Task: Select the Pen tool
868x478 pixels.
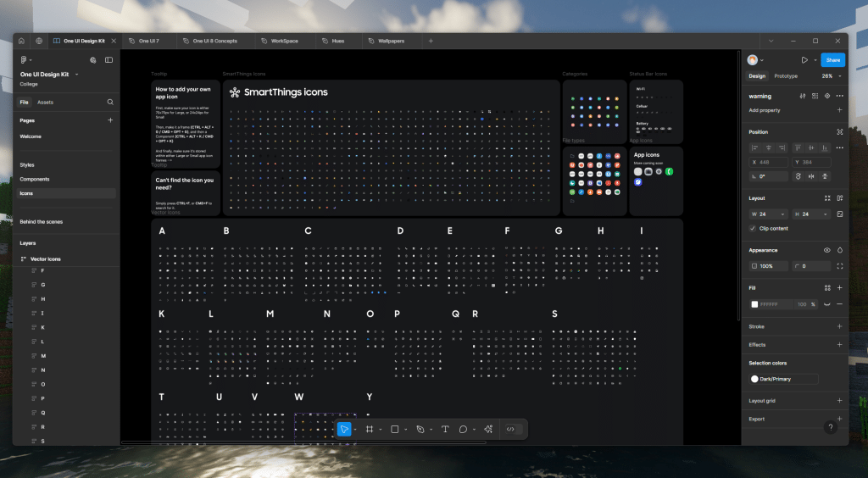Action: click(420, 430)
